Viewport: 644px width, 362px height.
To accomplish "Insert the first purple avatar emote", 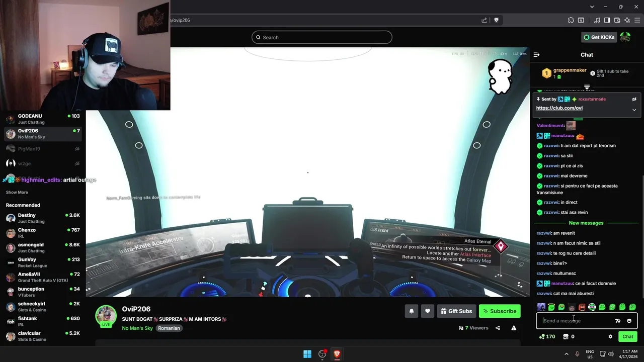I will (541, 307).
